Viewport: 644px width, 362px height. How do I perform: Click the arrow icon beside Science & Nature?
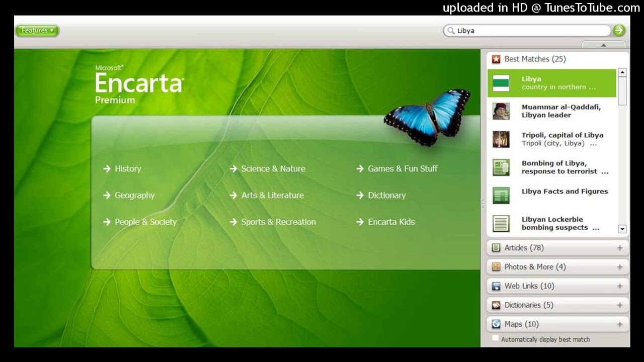tap(233, 169)
